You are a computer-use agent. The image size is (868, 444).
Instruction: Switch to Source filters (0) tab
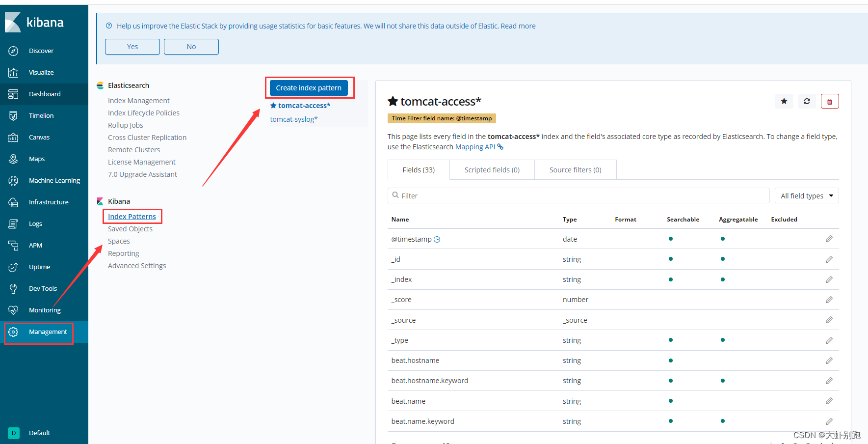[x=575, y=170]
